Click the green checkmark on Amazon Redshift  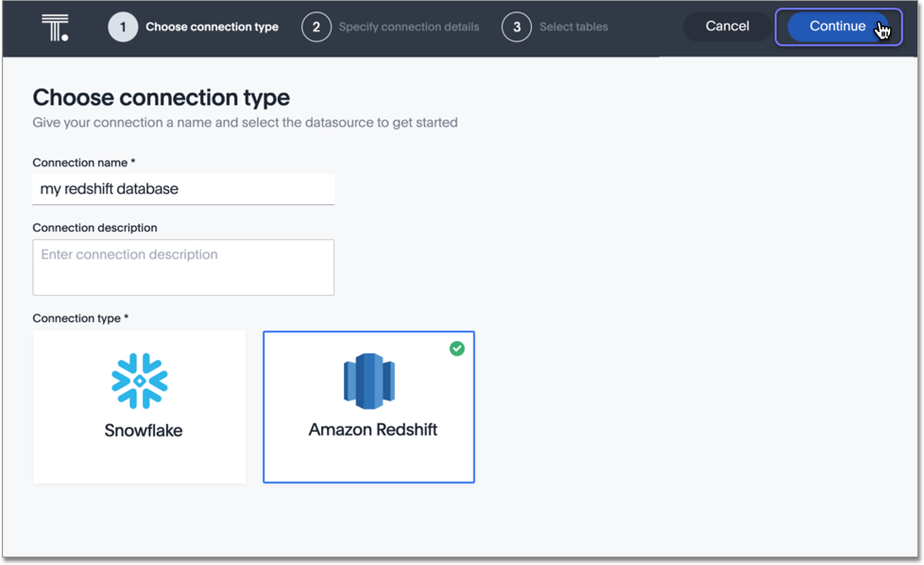click(457, 349)
